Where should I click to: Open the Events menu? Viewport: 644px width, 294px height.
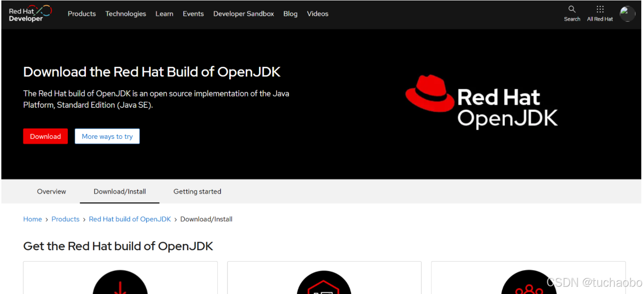point(193,14)
